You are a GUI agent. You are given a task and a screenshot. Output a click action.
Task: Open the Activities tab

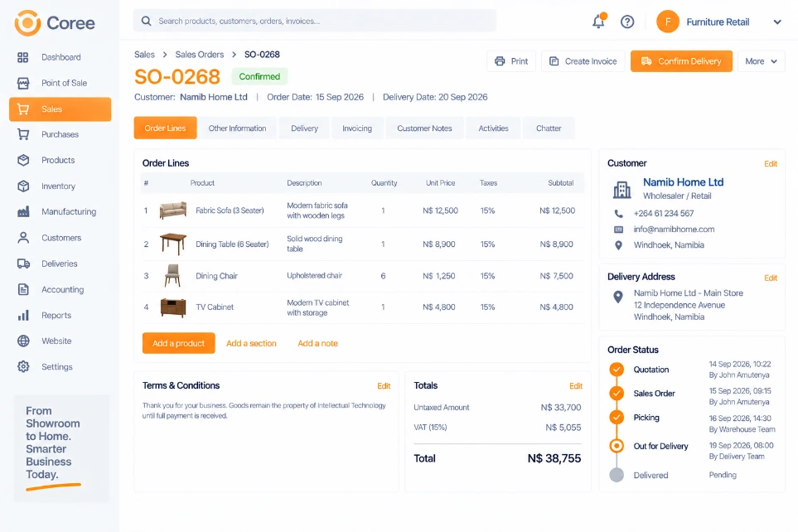(493, 128)
